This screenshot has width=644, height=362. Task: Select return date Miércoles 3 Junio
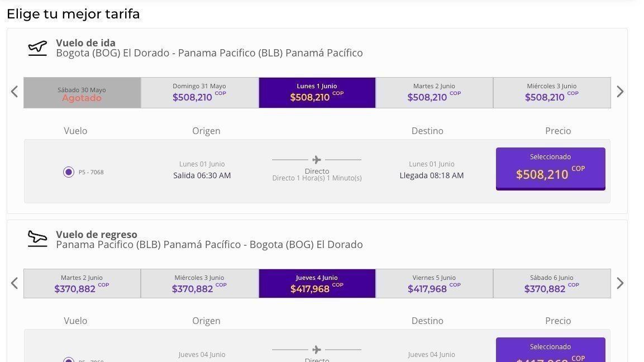199,284
